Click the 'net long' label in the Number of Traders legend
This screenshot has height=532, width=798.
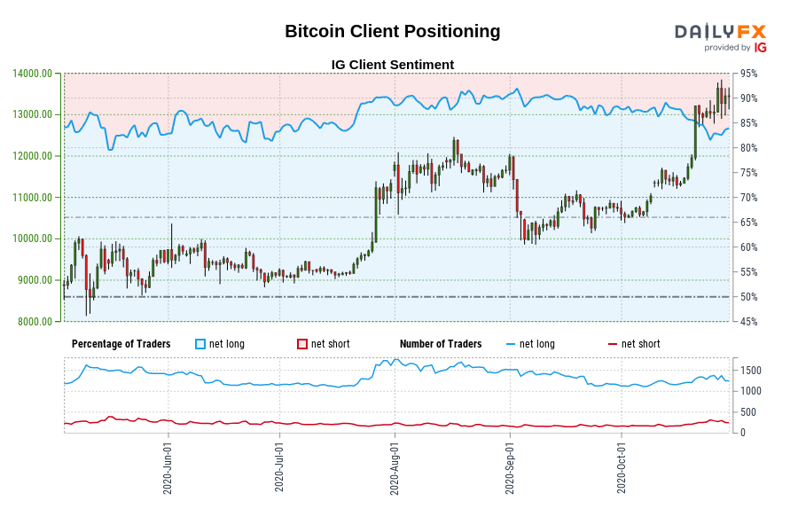coord(537,344)
